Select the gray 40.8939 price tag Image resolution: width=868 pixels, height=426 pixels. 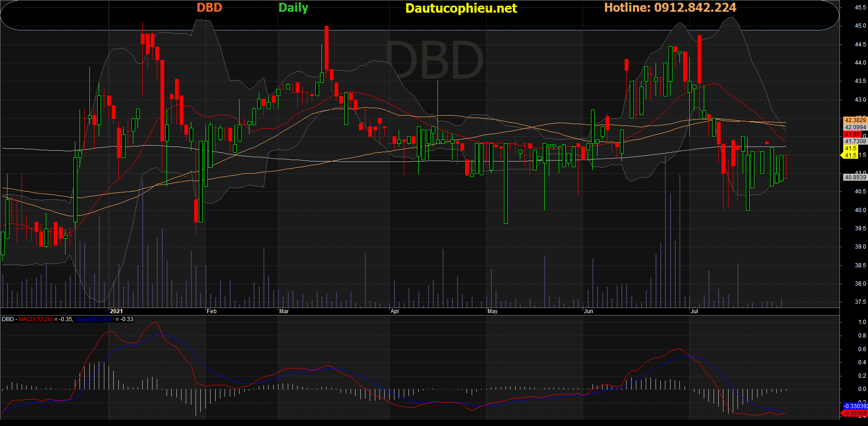click(855, 177)
